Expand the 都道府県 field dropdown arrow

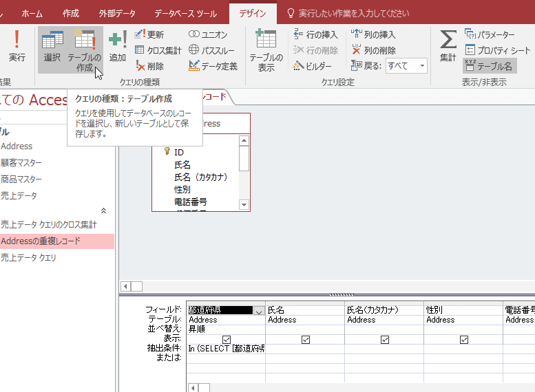tap(259, 311)
